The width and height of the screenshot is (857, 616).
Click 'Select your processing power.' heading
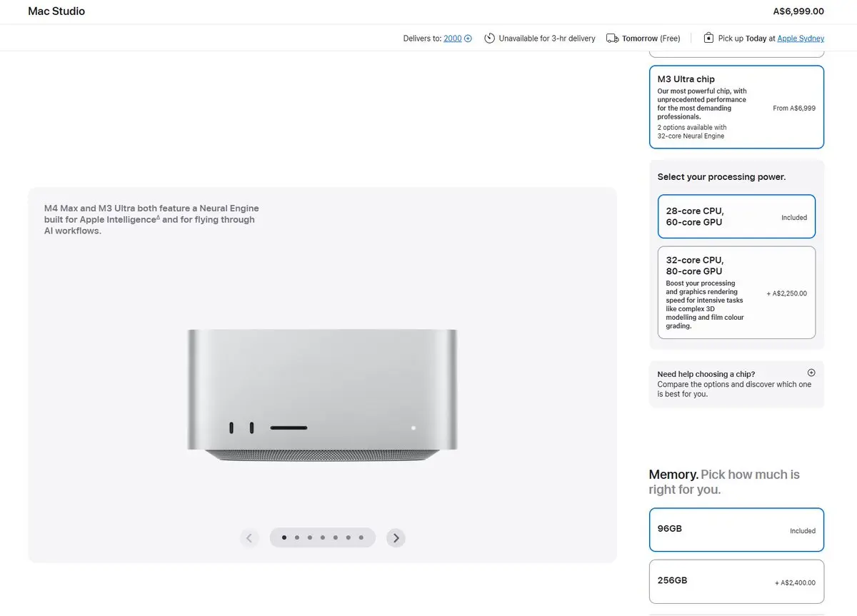(x=721, y=177)
